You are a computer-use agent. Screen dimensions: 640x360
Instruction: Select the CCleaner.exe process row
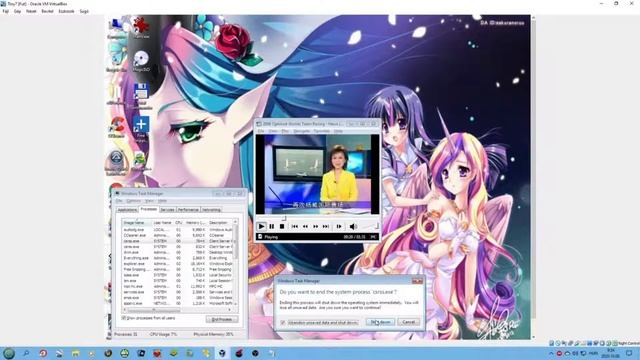tap(177, 236)
